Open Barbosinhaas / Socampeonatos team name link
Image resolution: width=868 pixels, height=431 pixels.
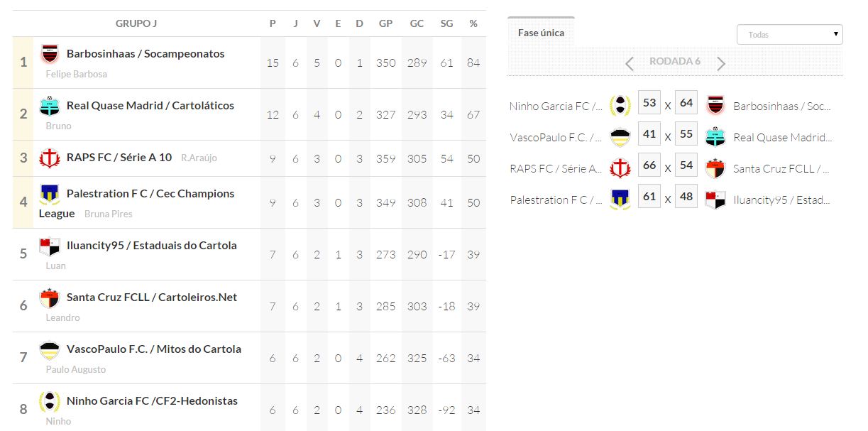point(145,54)
